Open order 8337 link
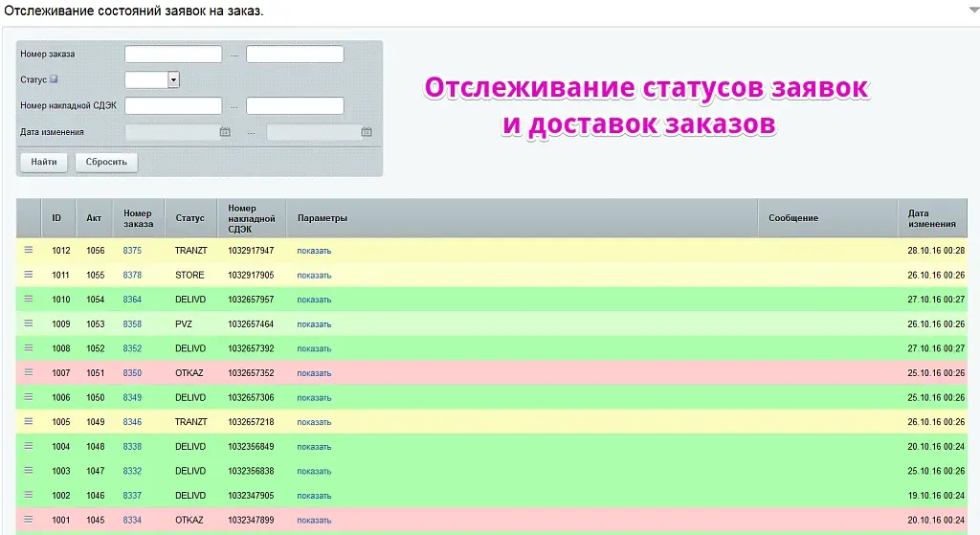 tap(132, 496)
